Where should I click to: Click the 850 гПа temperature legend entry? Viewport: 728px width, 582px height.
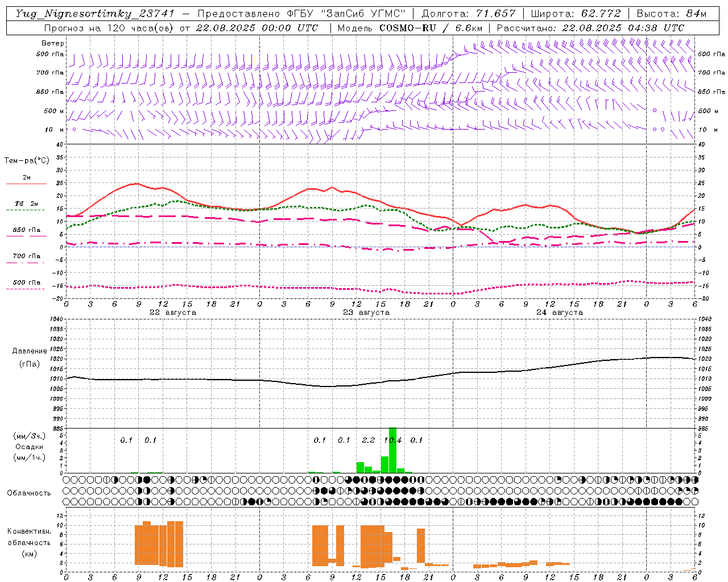point(27,230)
